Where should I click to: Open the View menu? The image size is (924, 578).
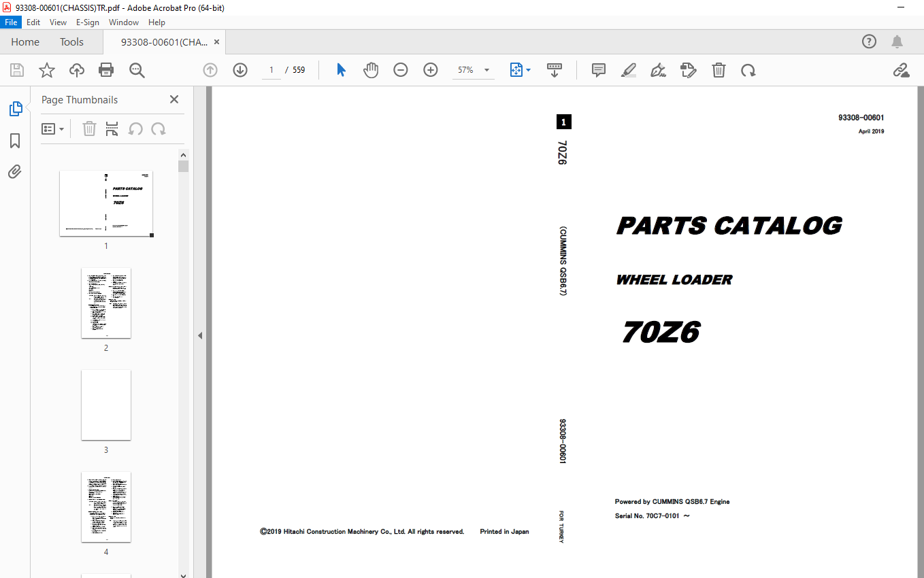point(59,22)
